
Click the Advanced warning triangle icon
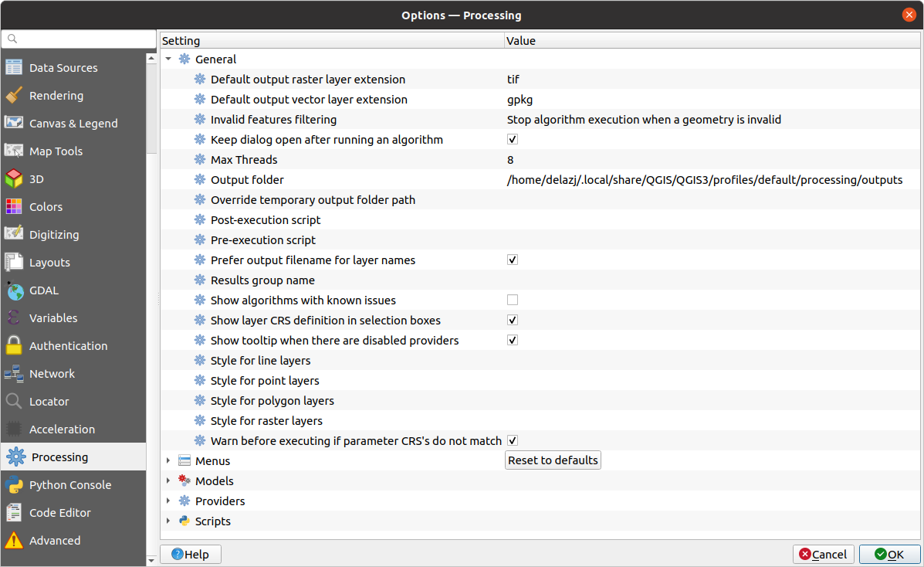(14, 541)
